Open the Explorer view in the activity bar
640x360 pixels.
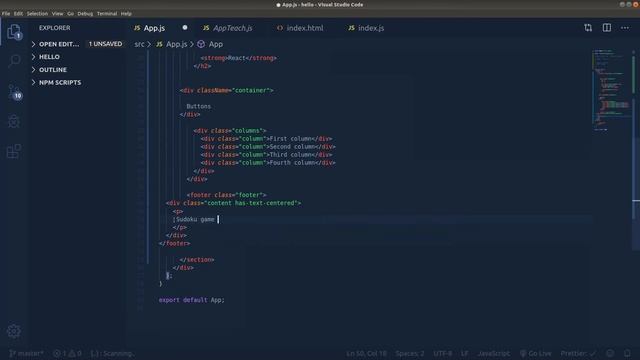[14, 32]
